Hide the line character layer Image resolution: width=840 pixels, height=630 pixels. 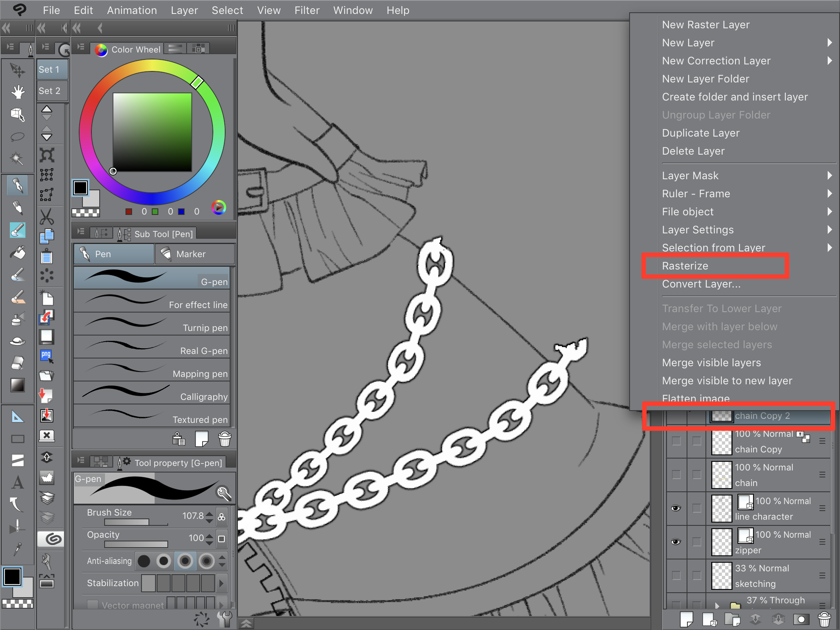tap(676, 508)
